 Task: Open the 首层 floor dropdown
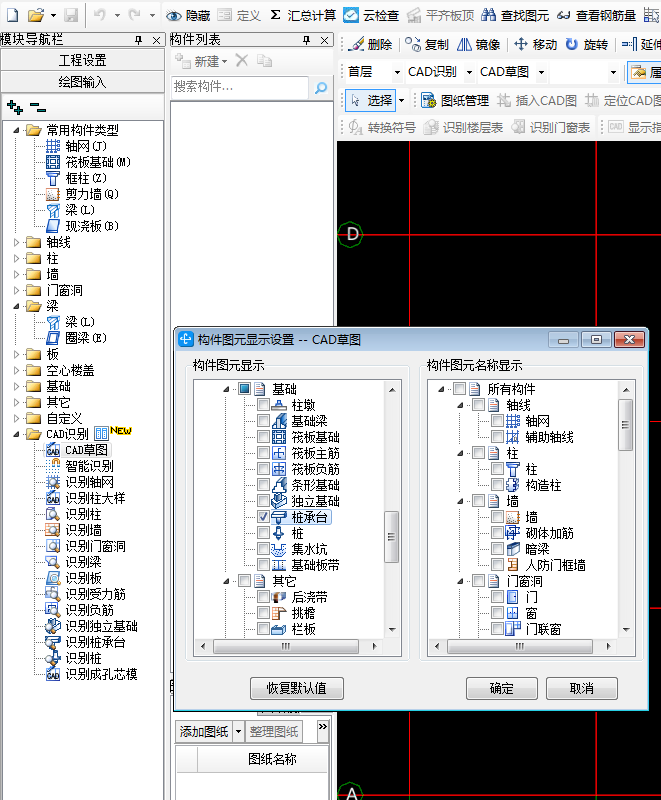(397, 72)
